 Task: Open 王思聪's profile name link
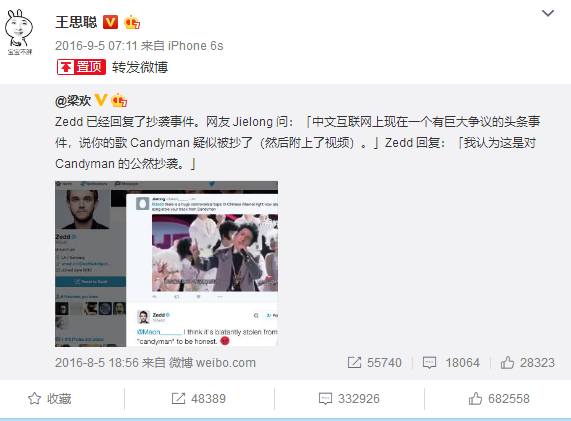click(x=76, y=22)
